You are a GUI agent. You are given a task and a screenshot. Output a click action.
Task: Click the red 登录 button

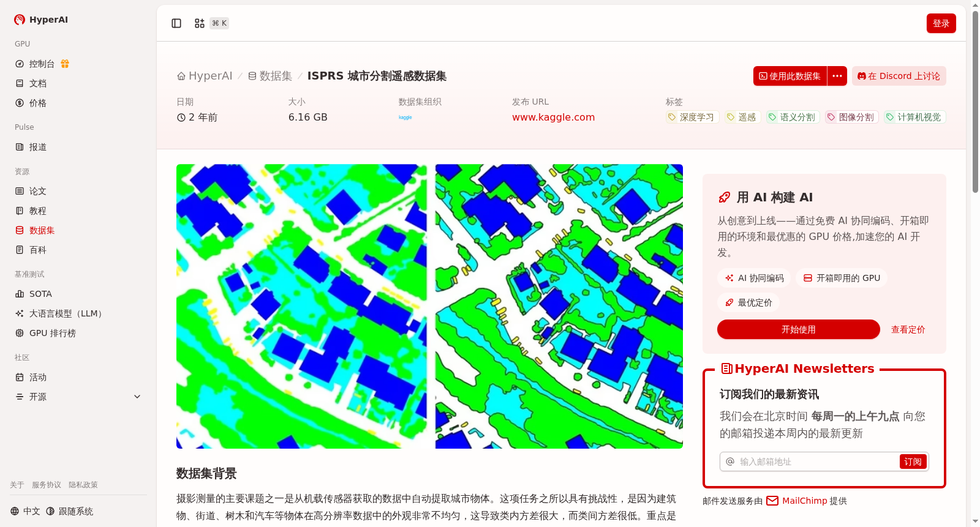pyautogui.click(x=941, y=23)
